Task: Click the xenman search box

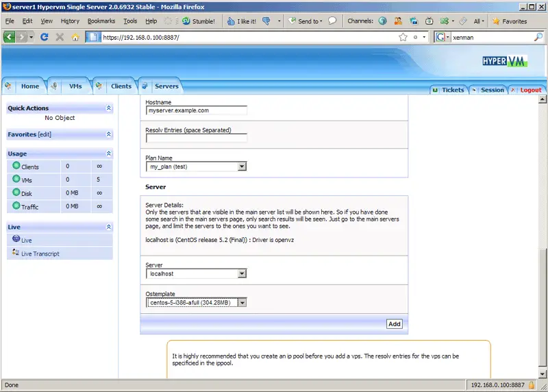Action: 492,38
